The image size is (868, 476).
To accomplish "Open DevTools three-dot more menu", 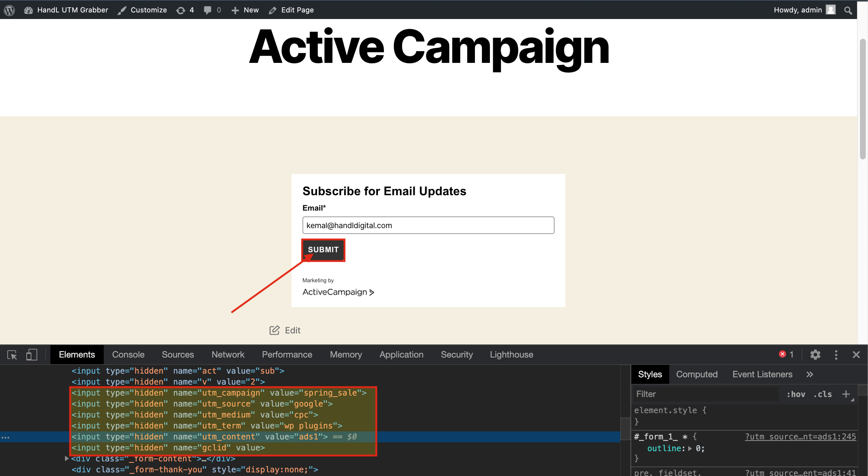I will coord(836,355).
